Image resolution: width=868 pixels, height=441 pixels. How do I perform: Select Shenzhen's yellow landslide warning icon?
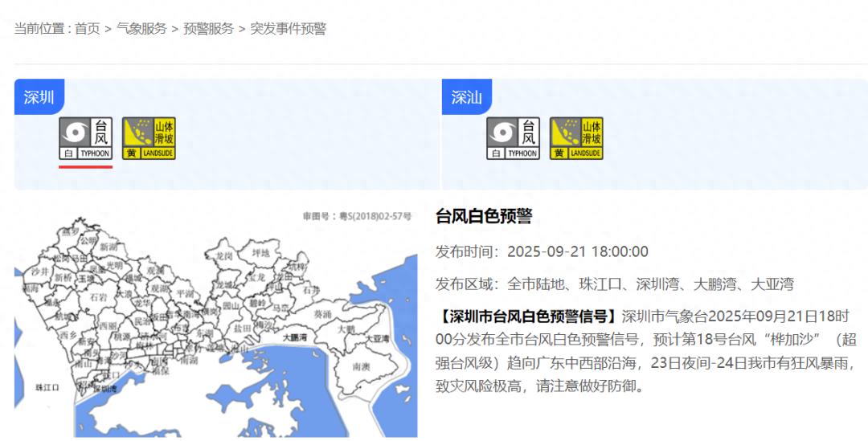coord(149,138)
